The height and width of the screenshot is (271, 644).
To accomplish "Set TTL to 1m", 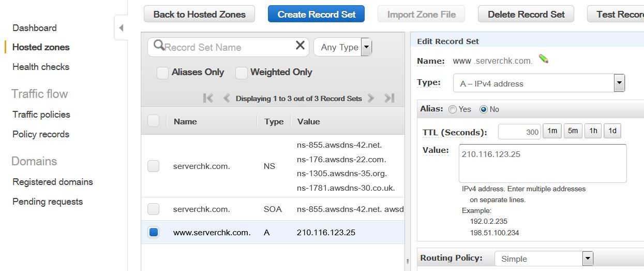I will click(x=552, y=131).
